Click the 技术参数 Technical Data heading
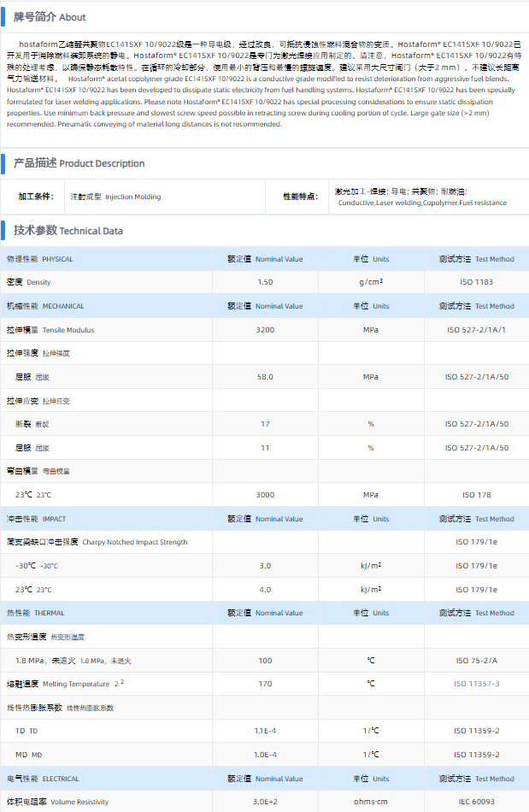 tap(68, 231)
